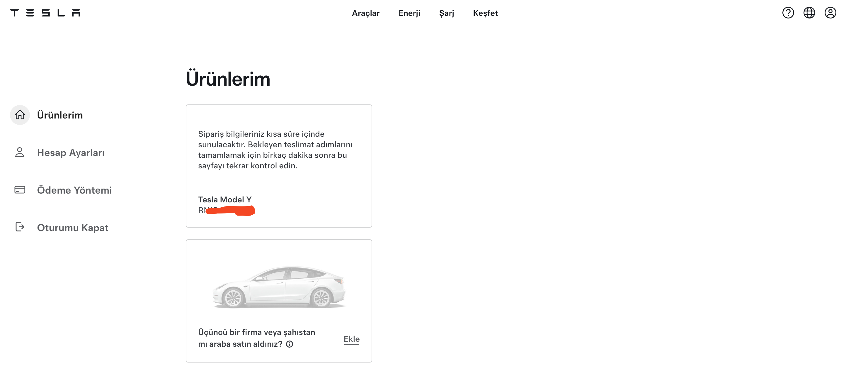Click the card icon for Ödeme Yöntemi
Viewport: 868px width, 386px height.
pyautogui.click(x=20, y=190)
